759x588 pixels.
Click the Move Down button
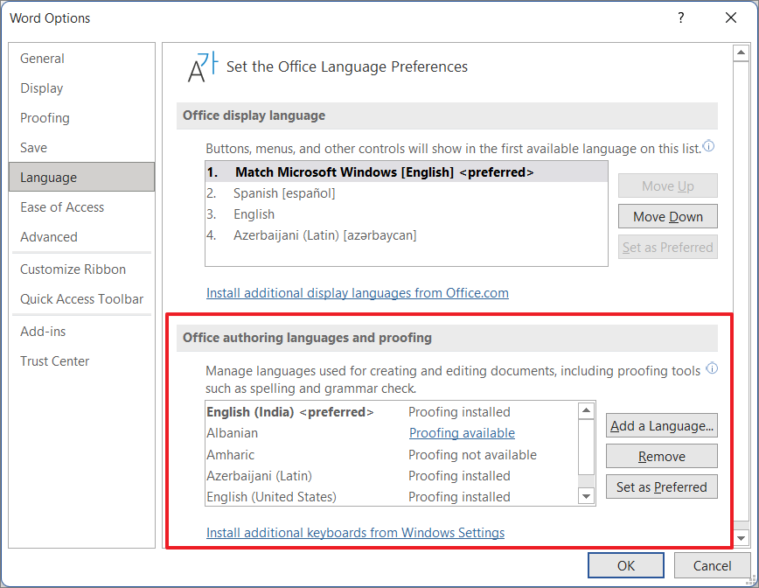tap(668, 216)
